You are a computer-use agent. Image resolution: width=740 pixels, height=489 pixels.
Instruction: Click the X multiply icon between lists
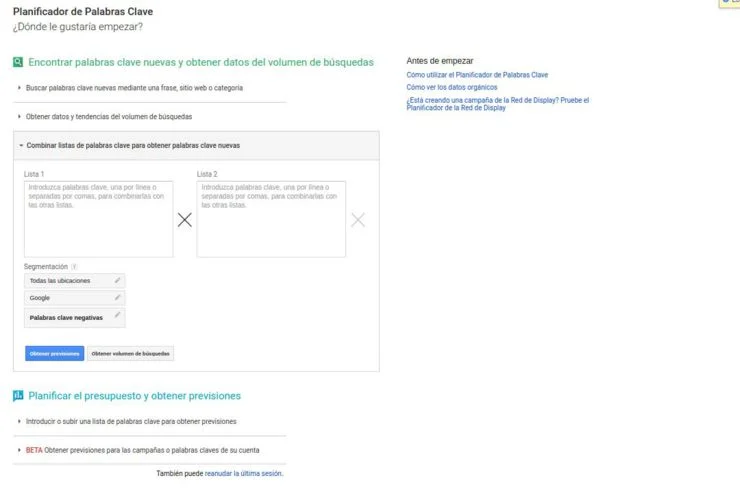click(x=184, y=220)
